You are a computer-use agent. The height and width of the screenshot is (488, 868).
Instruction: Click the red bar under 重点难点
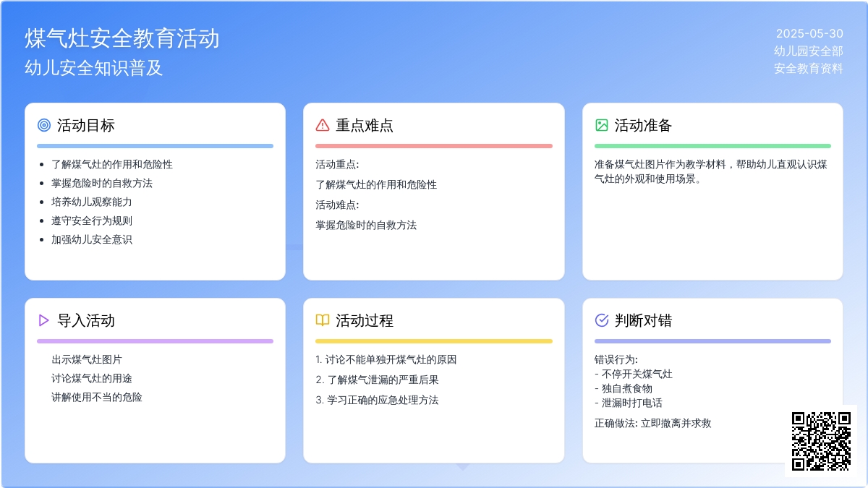(x=434, y=146)
